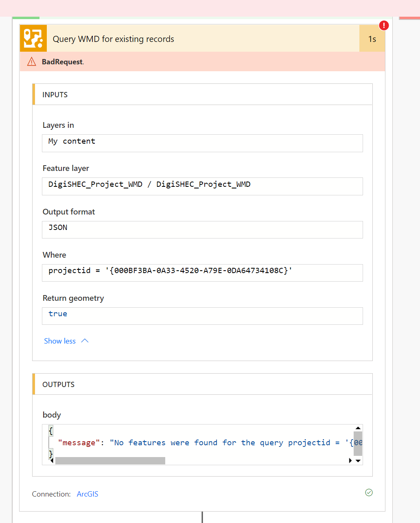
Task: Click the Return geometry true field
Action: point(202,316)
